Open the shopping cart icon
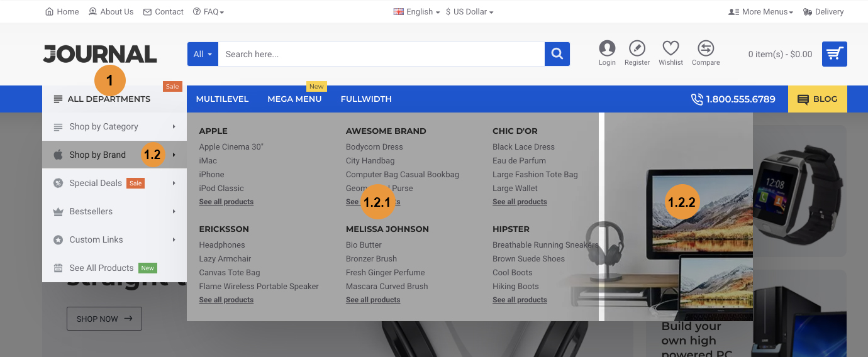The image size is (868, 357). point(835,54)
